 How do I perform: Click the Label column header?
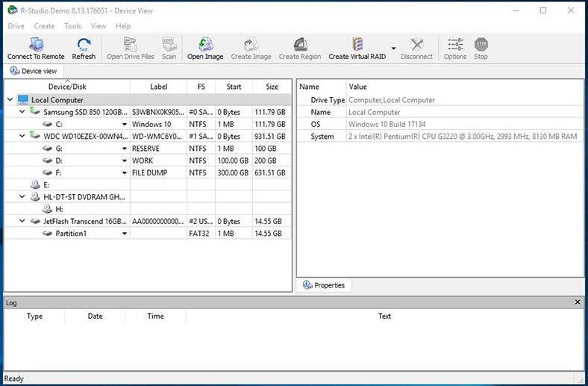[x=159, y=87]
